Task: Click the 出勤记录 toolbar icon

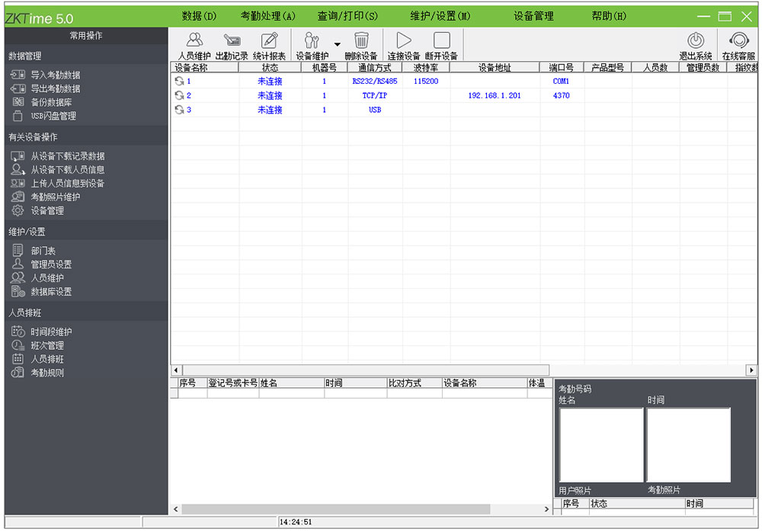Action: click(232, 40)
